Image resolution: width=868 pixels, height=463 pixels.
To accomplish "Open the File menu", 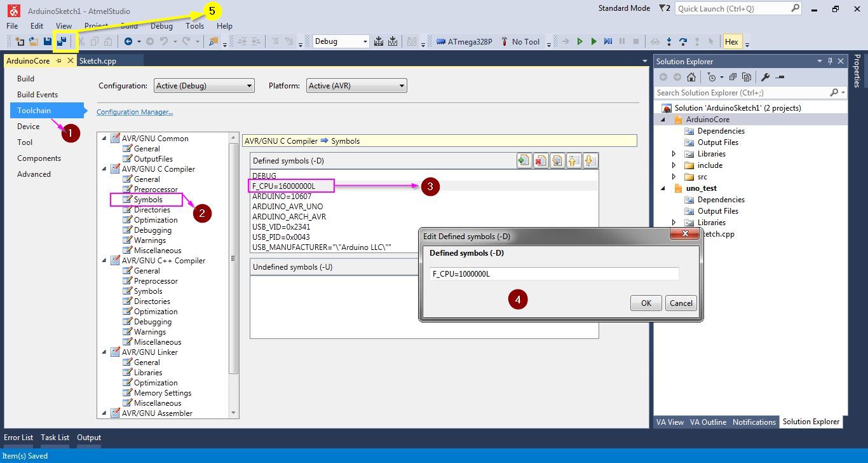I will coord(12,25).
